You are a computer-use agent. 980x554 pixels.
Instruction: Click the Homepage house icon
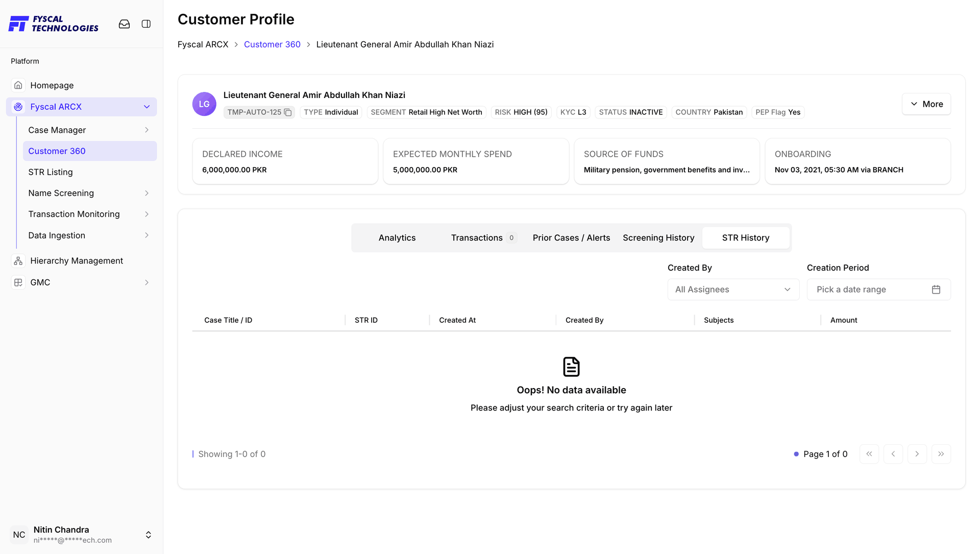pos(18,85)
